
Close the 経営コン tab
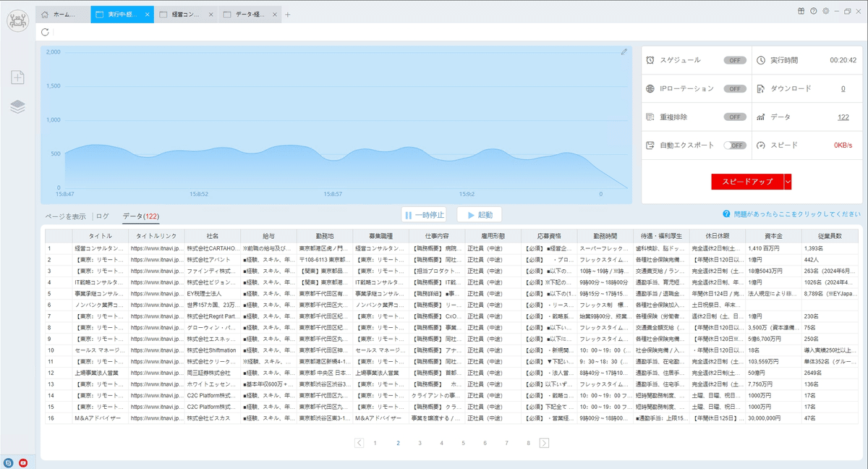(210, 14)
